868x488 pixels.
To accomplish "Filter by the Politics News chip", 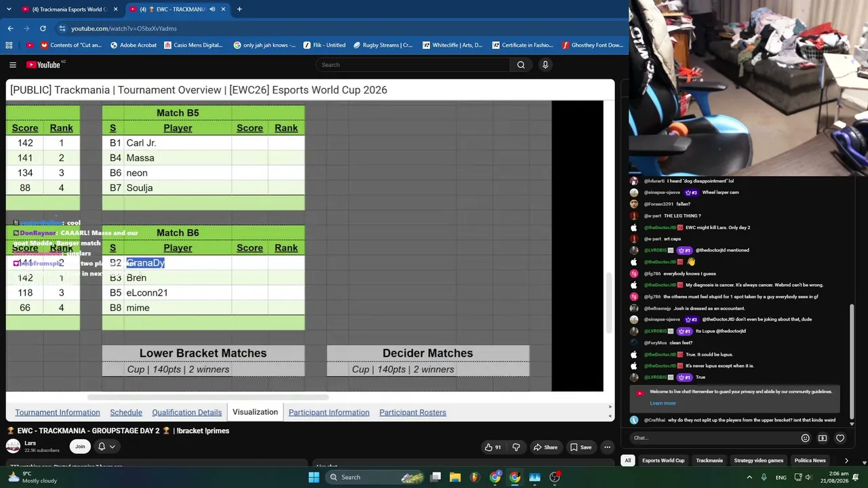I will tap(810, 461).
